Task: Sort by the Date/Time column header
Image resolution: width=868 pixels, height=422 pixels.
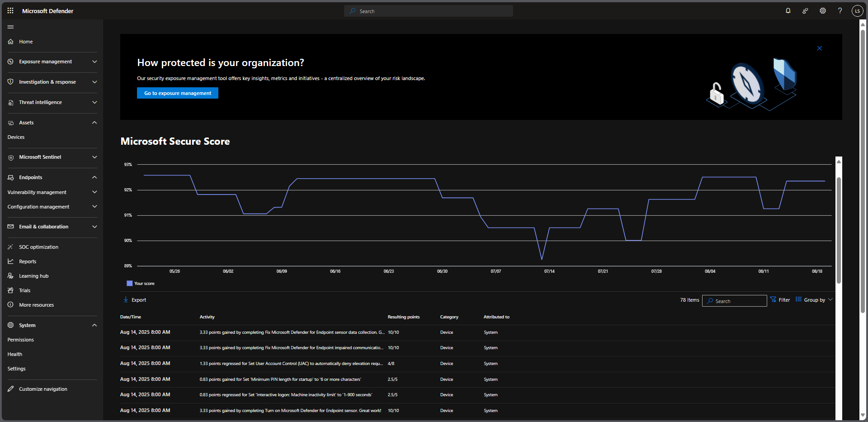Action: point(131,317)
